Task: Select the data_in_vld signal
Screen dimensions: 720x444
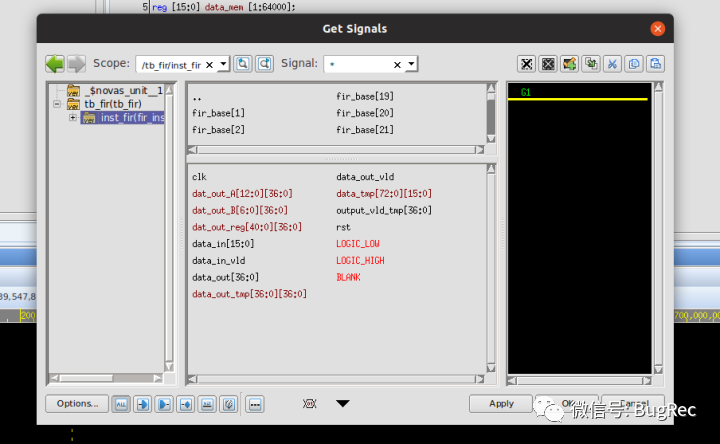Action: pos(219,260)
